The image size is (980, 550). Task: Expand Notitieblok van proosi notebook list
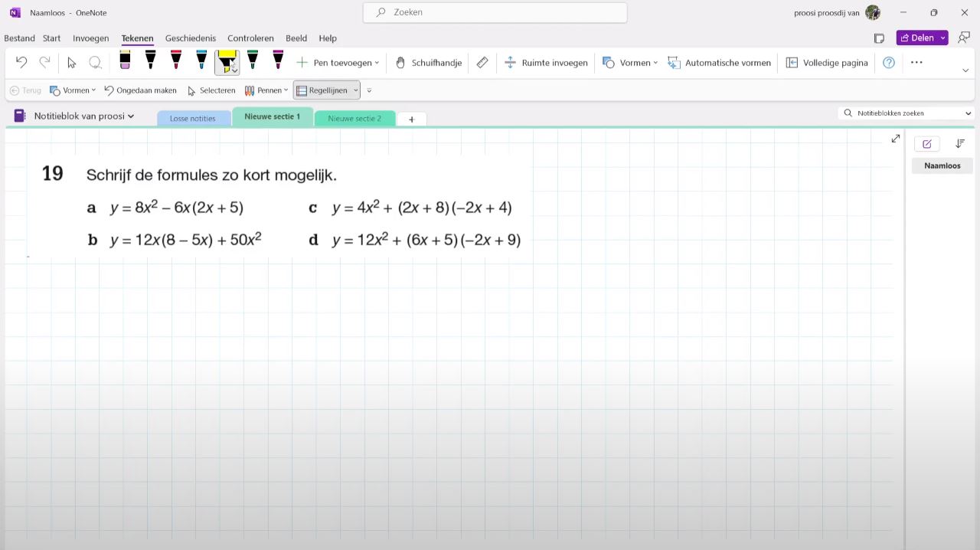click(84, 116)
